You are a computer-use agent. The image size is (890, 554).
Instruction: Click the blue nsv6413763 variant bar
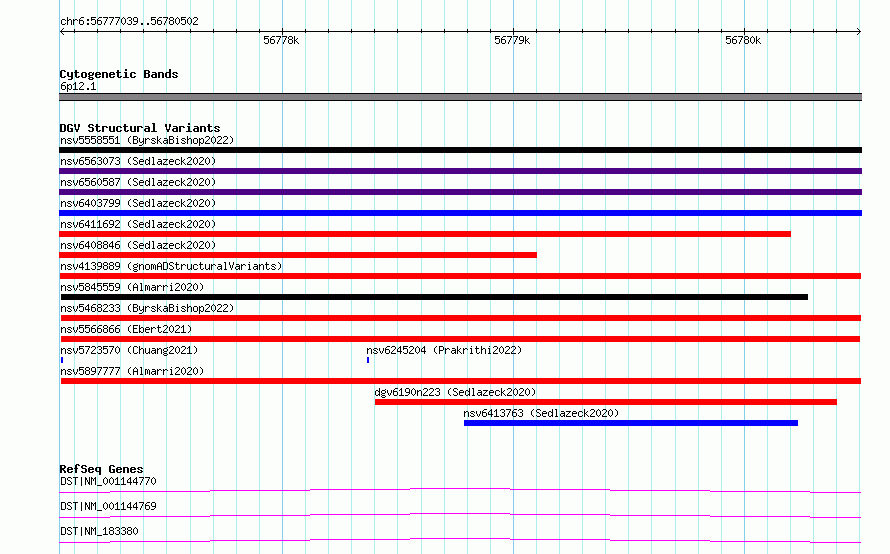[631, 423]
